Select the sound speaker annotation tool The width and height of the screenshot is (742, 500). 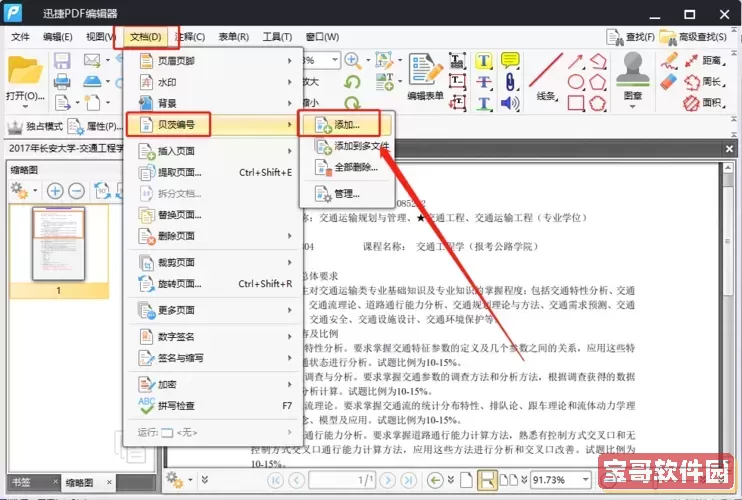click(x=510, y=103)
